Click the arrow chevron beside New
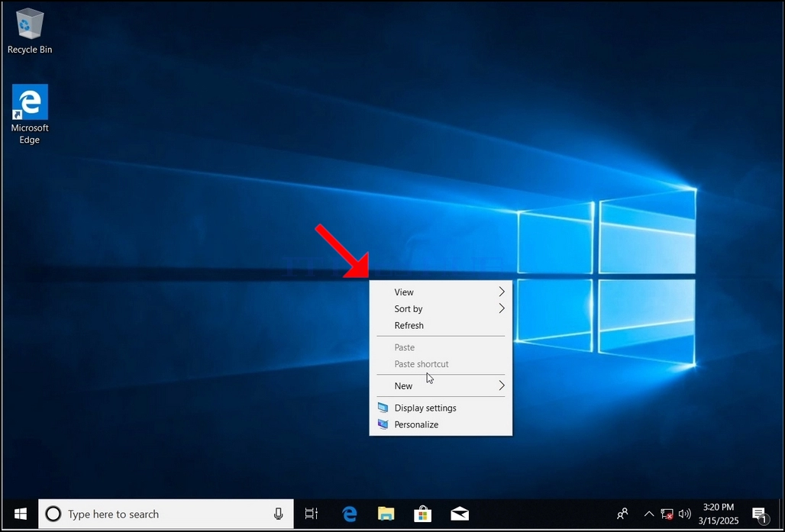This screenshot has height=532, width=785. (x=502, y=386)
